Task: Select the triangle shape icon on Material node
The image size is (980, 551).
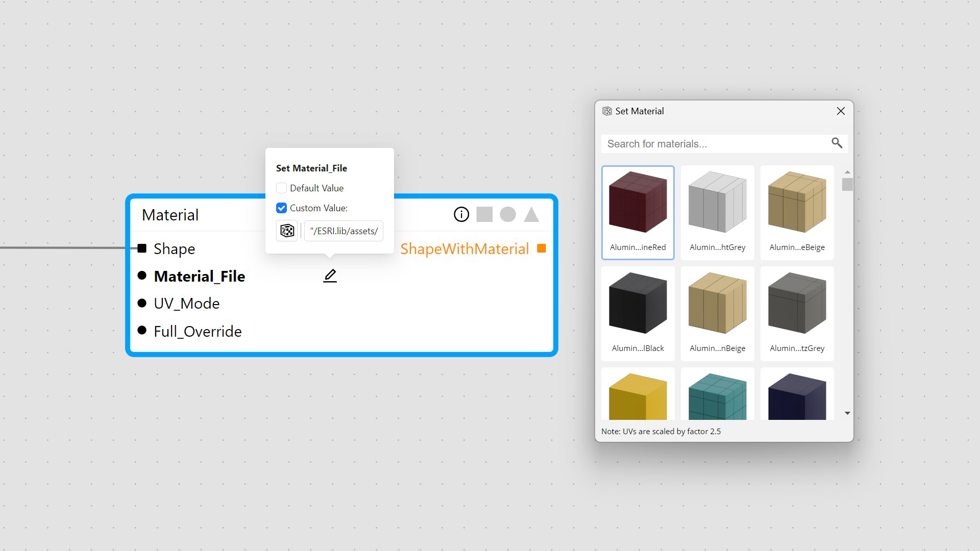Action: click(x=531, y=214)
